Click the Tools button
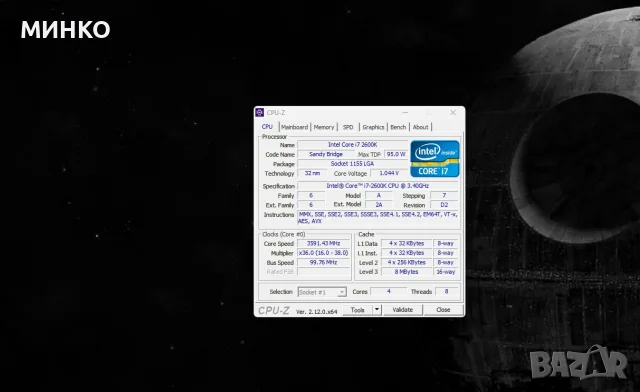Viewport: 640px width, 392px height. pyautogui.click(x=358, y=310)
